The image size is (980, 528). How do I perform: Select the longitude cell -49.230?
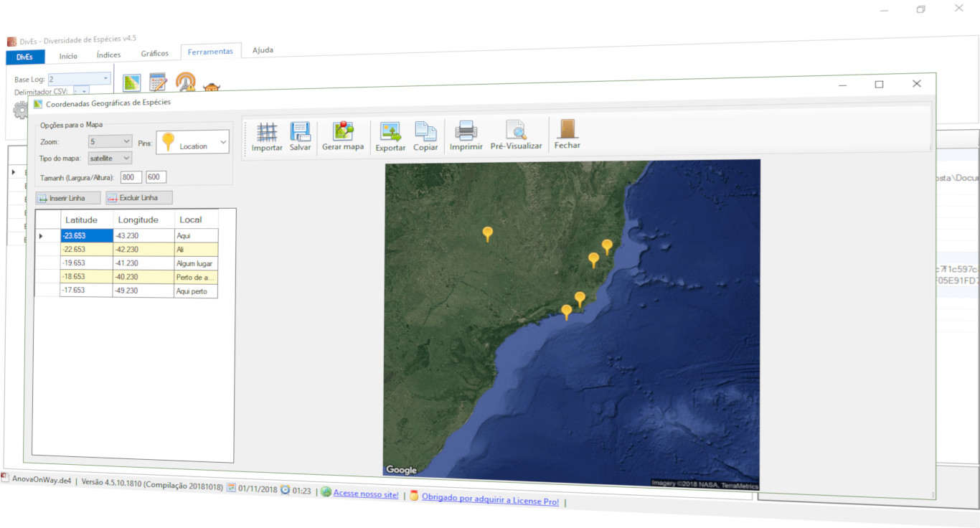coord(143,291)
